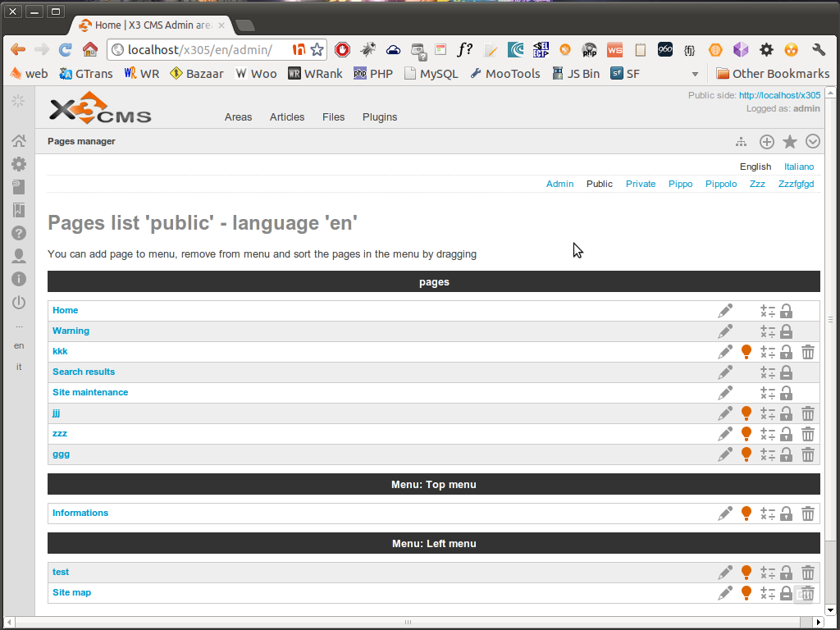The image size is (840, 630).
Task: Select the help question-mark icon in the sidebar
Action: [18, 233]
